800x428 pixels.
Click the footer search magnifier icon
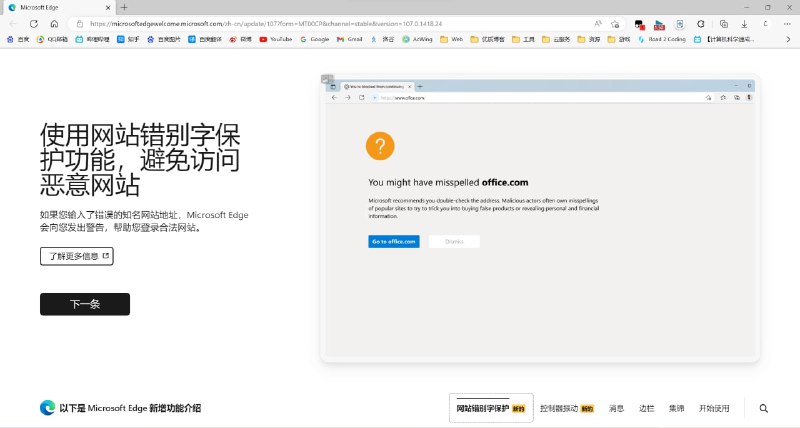[x=763, y=408]
